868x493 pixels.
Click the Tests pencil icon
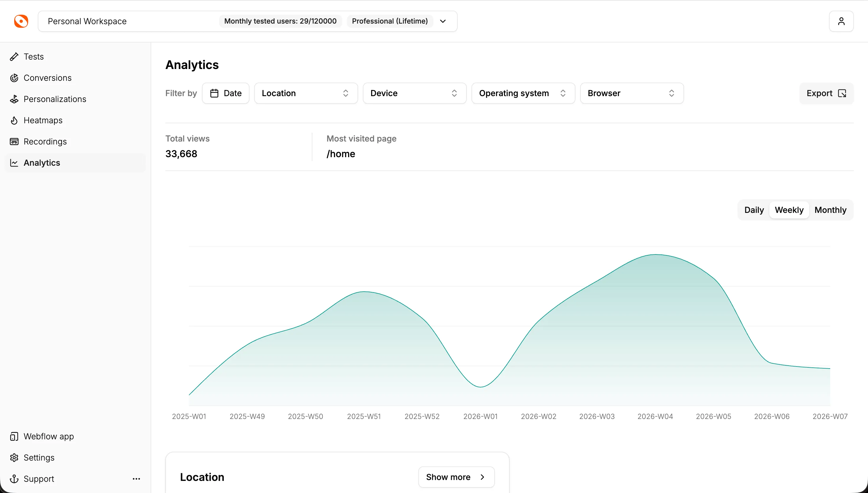click(14, 57)
